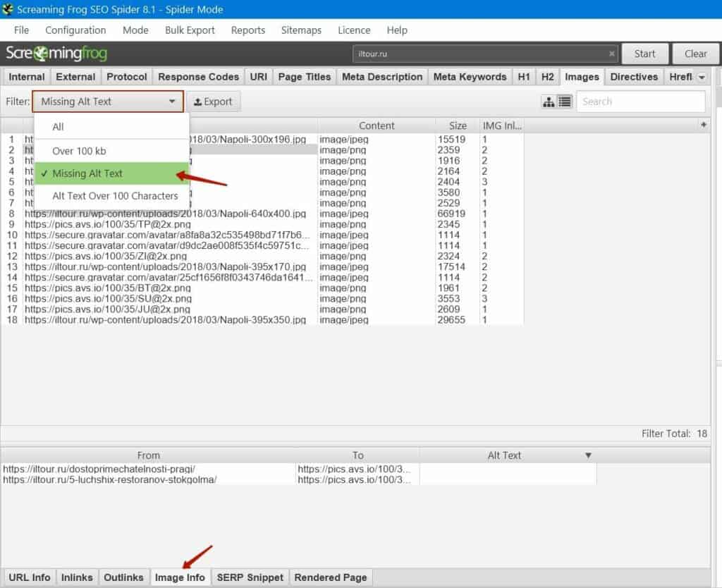Viewport: 722px width, 588px height.
Task: Switch to the Meta Keywords tab
Action: [470, 77]
